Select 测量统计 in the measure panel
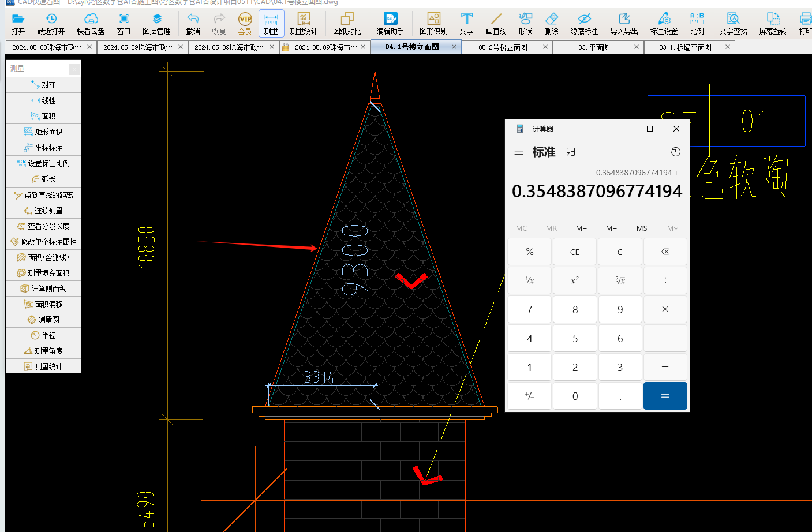Screen dimensions: 812x532 tap(43, 366)
